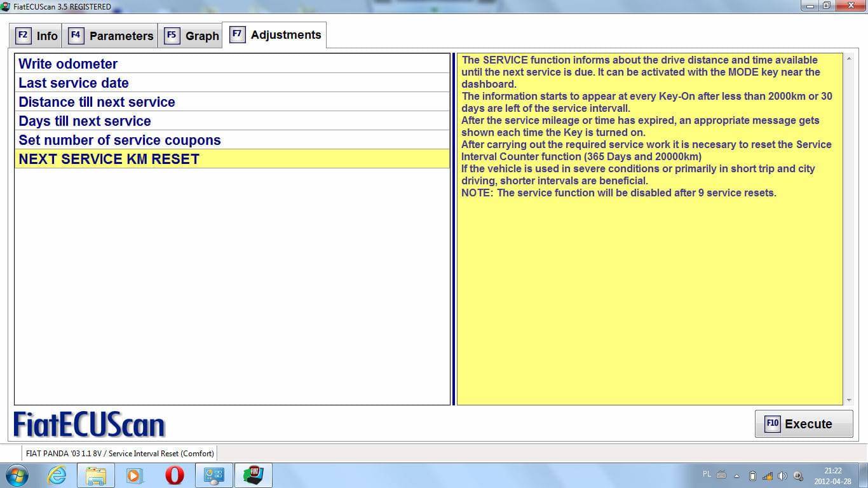Screen dimensions: 868x488
Task: Switch to the Info tab
Action: [x=36, y=36]
